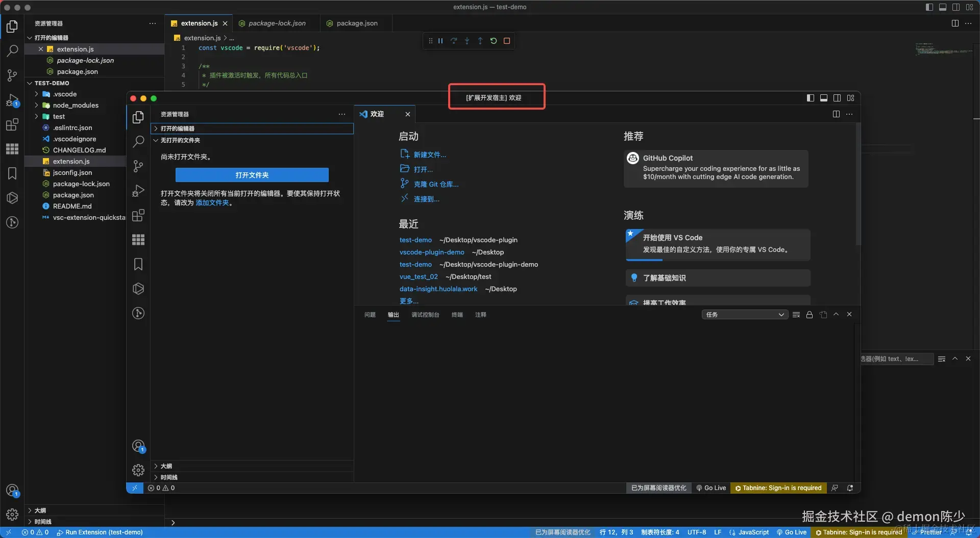Pause the debug session
This screenshot has width=980, height=538.
(440, 41)
